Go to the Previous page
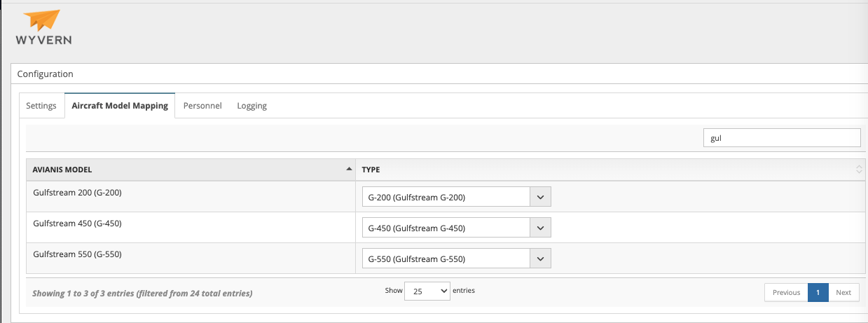Screen dimensions: 868x323 pyautogui.click(x=786, y=293)
